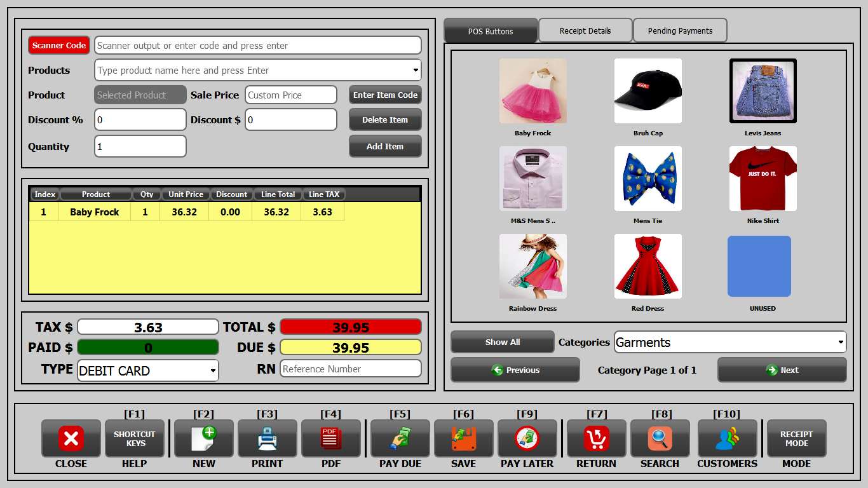Go to Next category page
Screen dimensions: 868x488
[782, 370]
